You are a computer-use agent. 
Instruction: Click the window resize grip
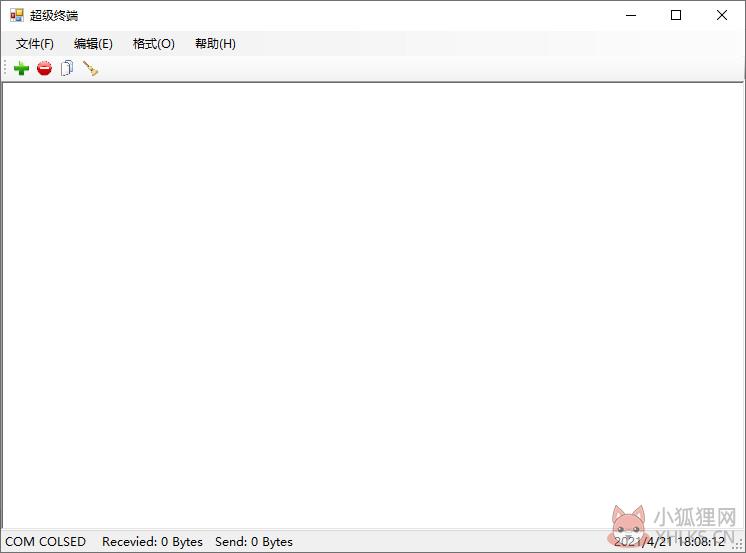click(x=738, y=545)
